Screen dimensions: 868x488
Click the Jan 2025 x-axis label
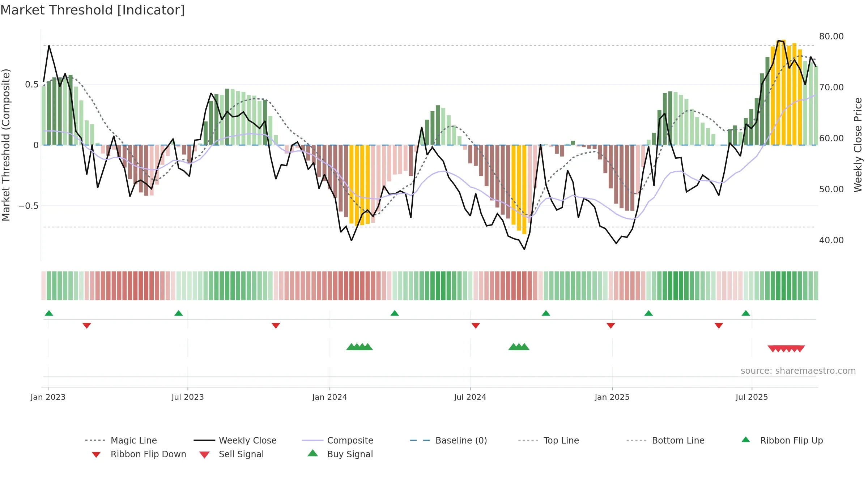coord(612,397)
